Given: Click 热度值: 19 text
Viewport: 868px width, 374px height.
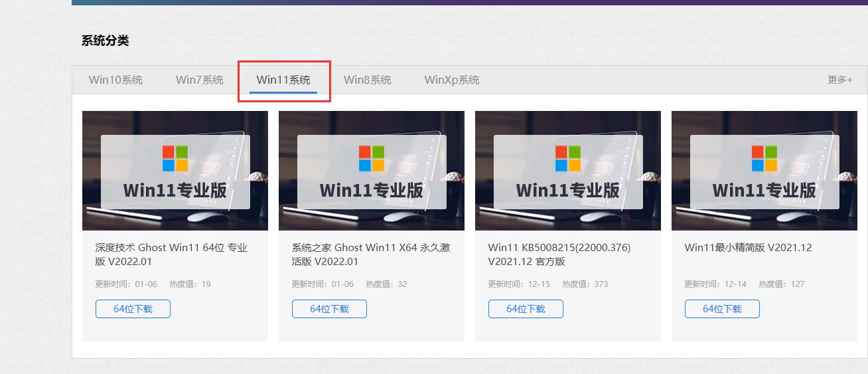Looking at the screenshot, I should click(190, 284).
